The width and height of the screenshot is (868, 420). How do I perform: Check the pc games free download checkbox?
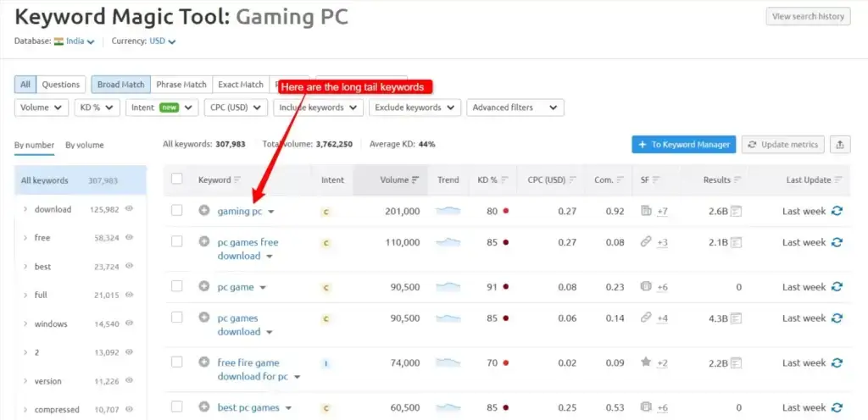(176, 241)
